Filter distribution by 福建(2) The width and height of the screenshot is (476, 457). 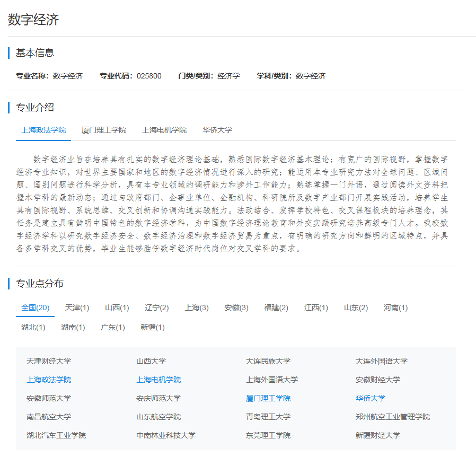coord(276,307)
